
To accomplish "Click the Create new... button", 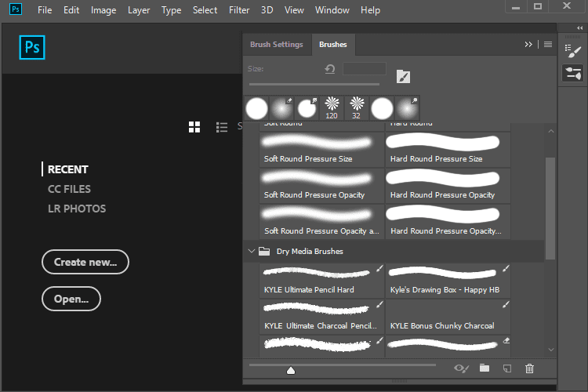I will pyautogui.click(x=85, y=262).
